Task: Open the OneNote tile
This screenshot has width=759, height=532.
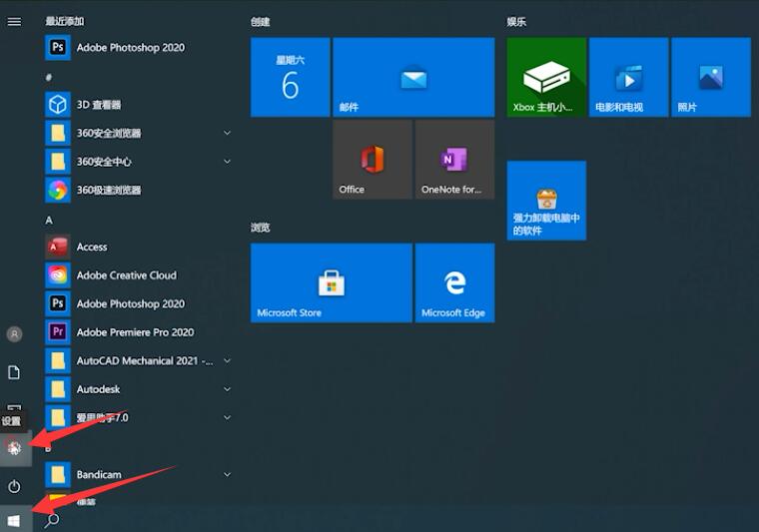Action: click(x=455, y=160)
